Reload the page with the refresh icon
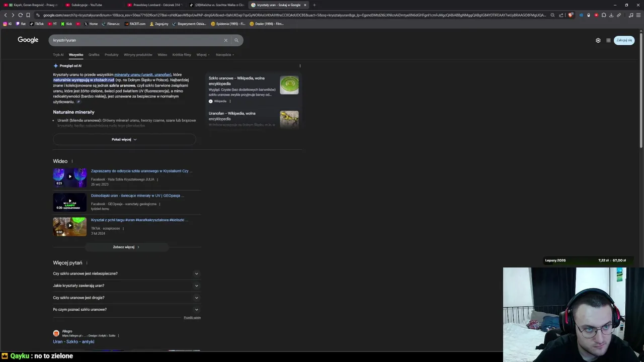 click(x=20, y=15)
